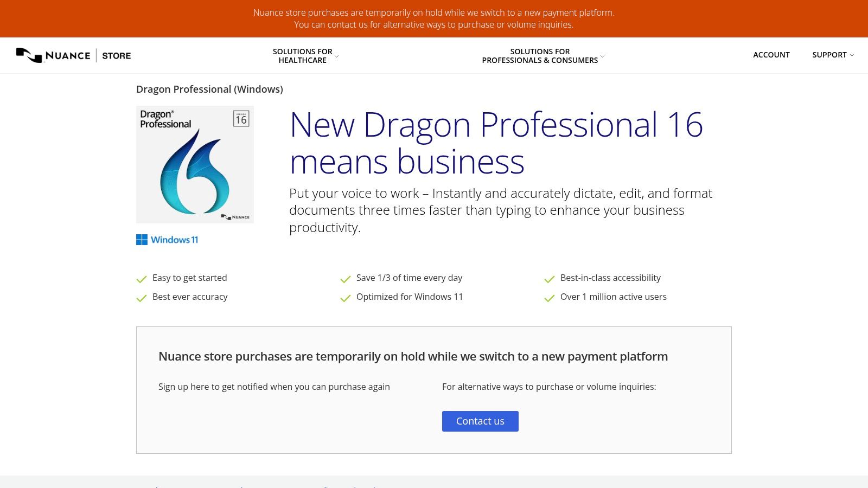Viewport: 868px width, 488px height.
Task: Open the Windows 11 logo badge
Action: tap(167, 240)
